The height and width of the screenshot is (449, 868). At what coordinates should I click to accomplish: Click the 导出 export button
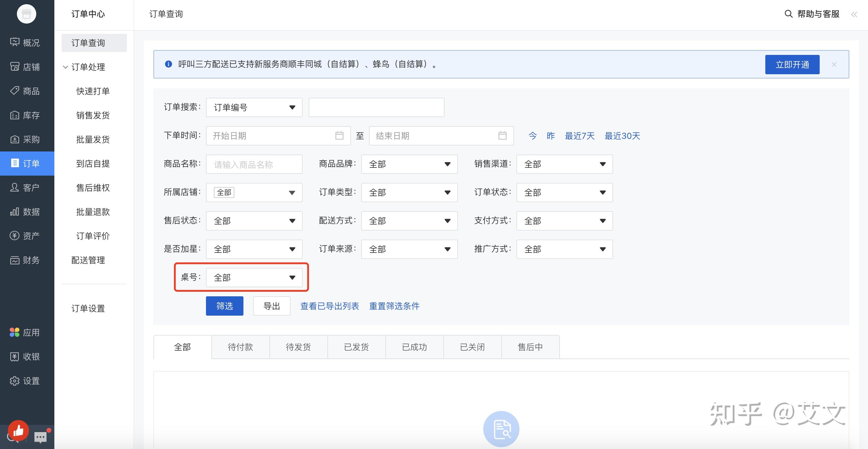[272, 306]
